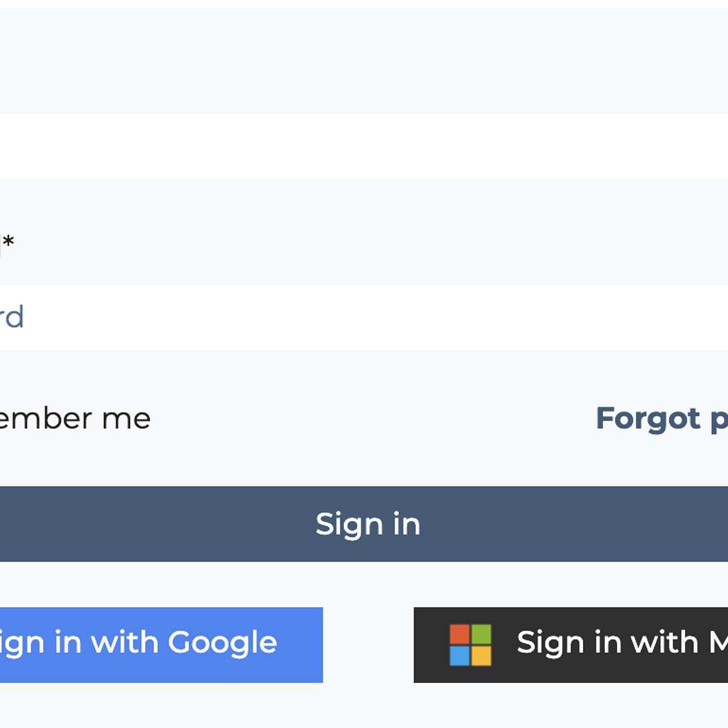
Task: Click the yellow square of Microsoft logo
Action: click(481, 656)
